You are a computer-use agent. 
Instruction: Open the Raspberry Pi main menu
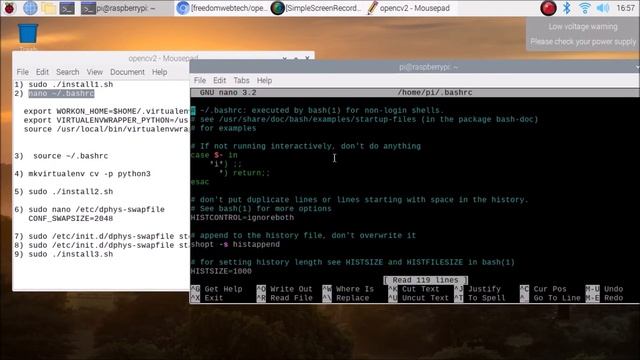point(10,8)
